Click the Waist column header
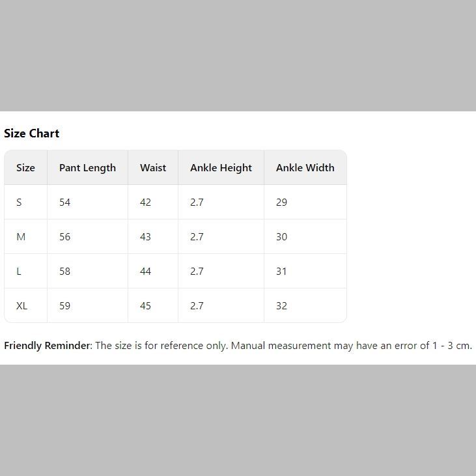This screenshot has width=476, height=476. (x=153, y=168)
